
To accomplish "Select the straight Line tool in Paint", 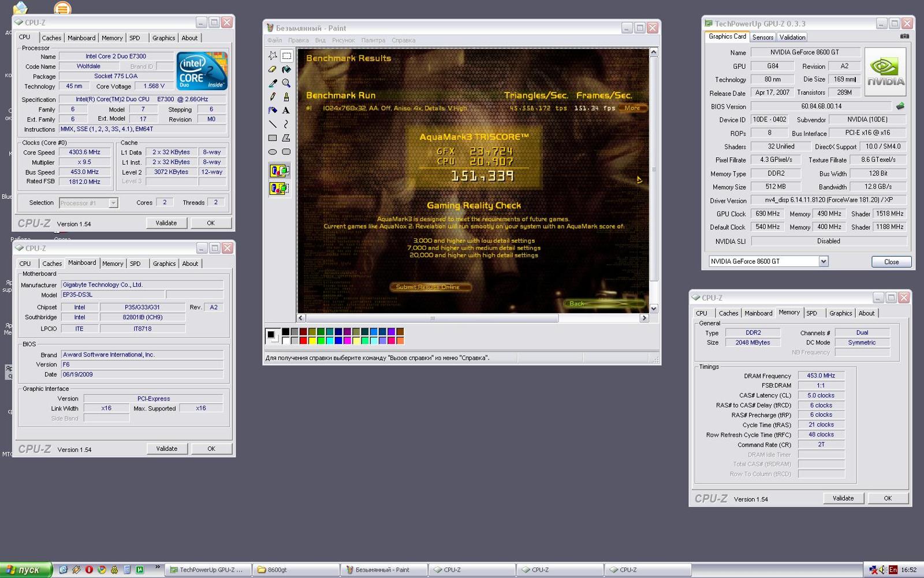I will click(273, 124).
